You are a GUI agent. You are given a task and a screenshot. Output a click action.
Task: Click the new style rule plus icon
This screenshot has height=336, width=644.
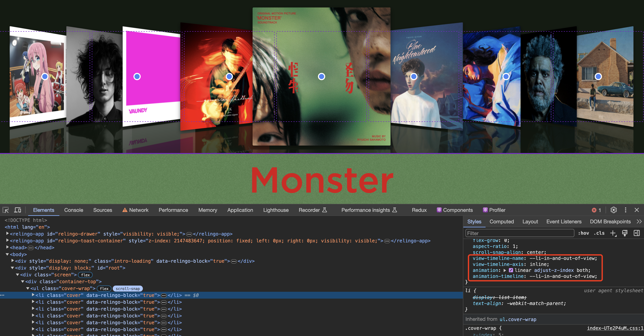tap(613, 233)
